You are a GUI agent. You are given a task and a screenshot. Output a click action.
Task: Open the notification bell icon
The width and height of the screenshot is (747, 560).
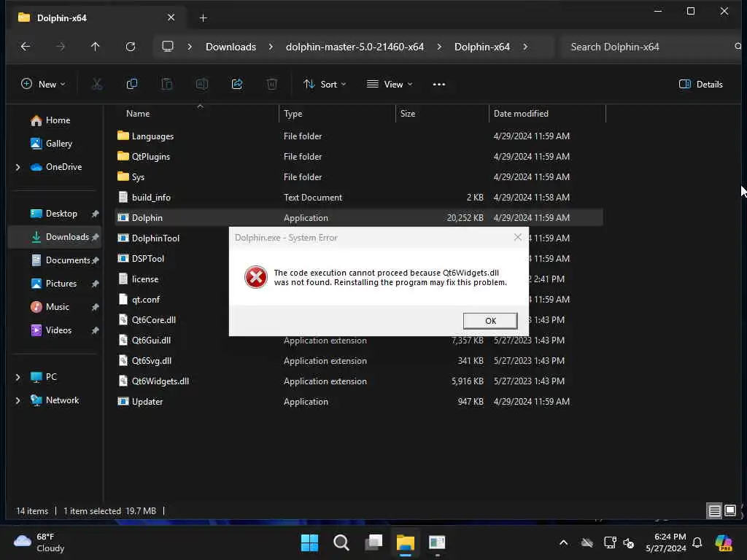pos(697,542)
